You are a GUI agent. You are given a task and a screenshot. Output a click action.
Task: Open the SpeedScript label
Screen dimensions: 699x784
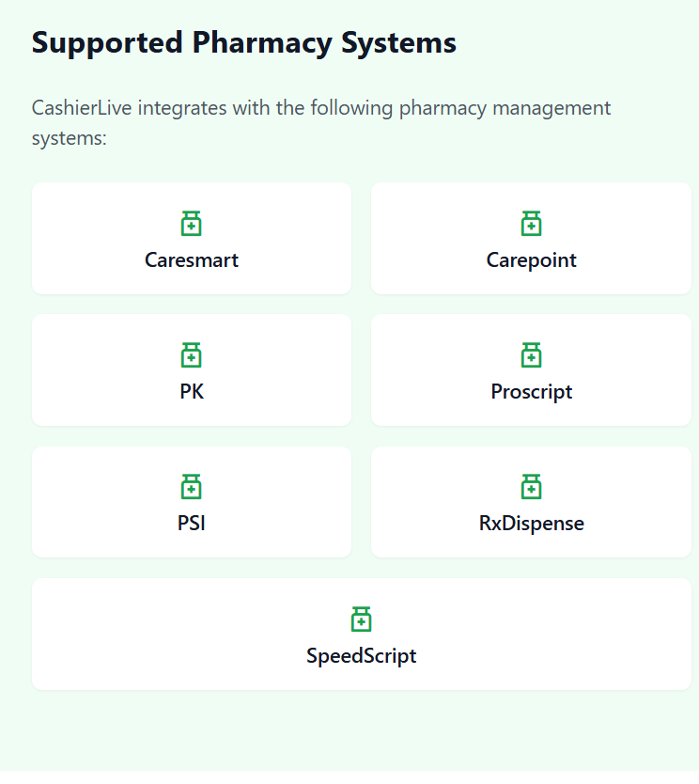pyautogui.click(x=361, y=655)
